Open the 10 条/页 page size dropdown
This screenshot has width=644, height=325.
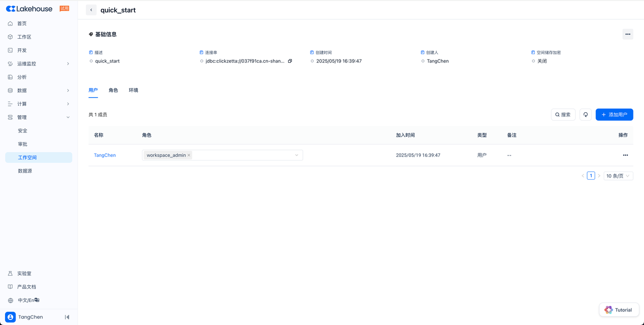(x=618, y=176)
